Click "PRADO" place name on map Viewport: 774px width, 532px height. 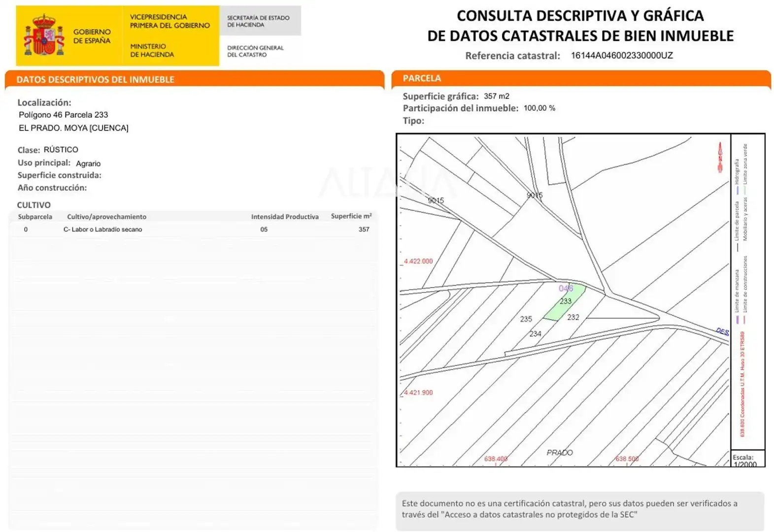pyautogui.click(x=560, y=452)
